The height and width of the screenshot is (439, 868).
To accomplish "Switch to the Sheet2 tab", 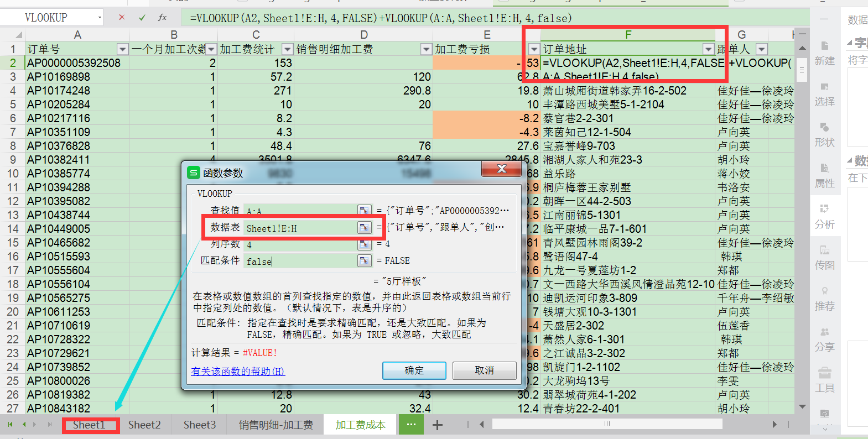I will [x=144, y=425].
